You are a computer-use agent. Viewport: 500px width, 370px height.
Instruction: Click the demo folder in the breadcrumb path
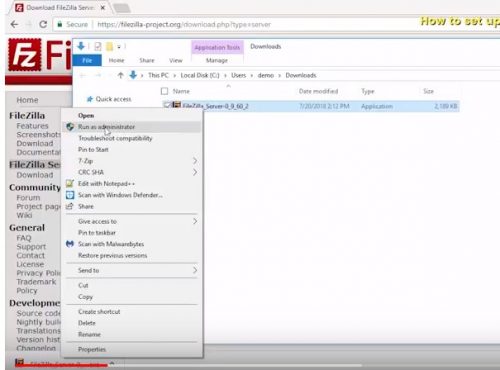266,75
